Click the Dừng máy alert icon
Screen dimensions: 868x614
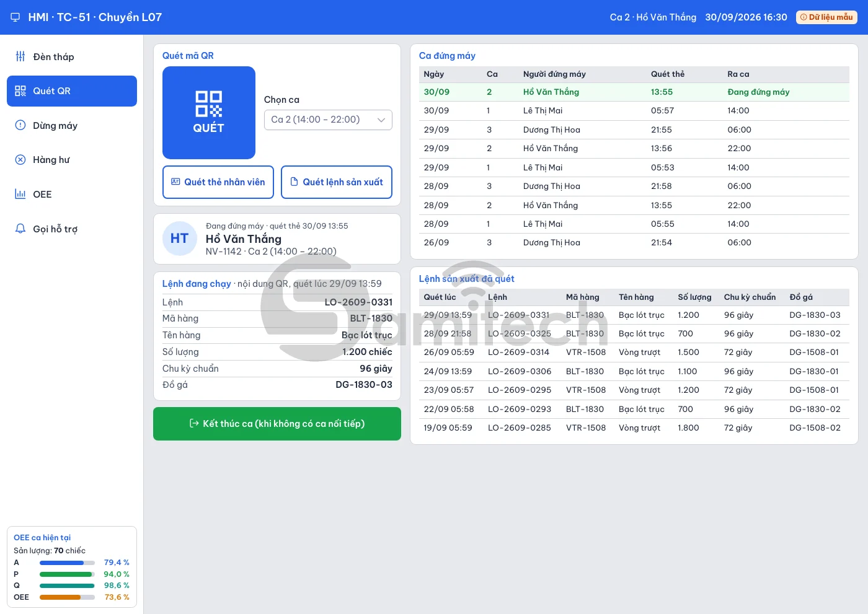pyautogui.click(x=20, y=125)
